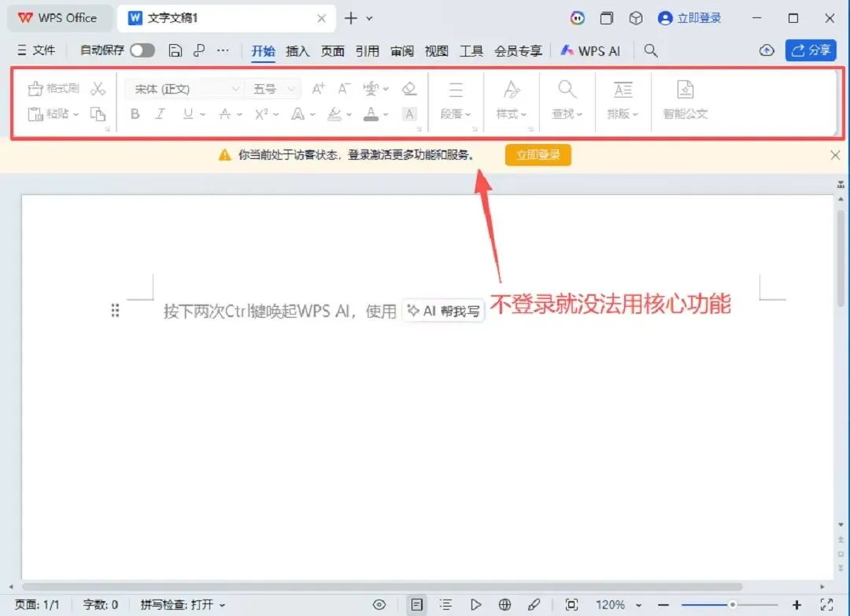This screenshot has width=850, height=616.
Task: Switch to page layout view
Action: (x=416, y=605)
